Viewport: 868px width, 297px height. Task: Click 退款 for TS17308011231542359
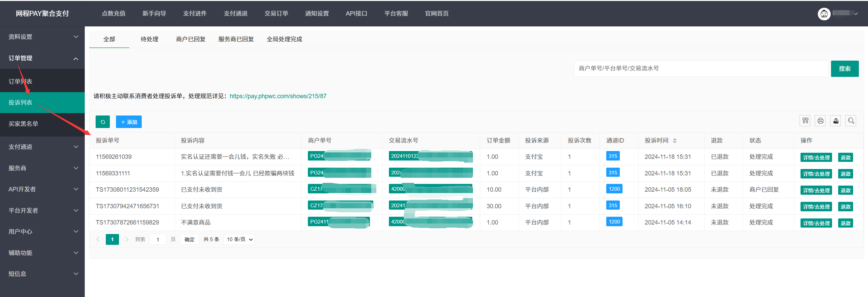coord(845,190)
